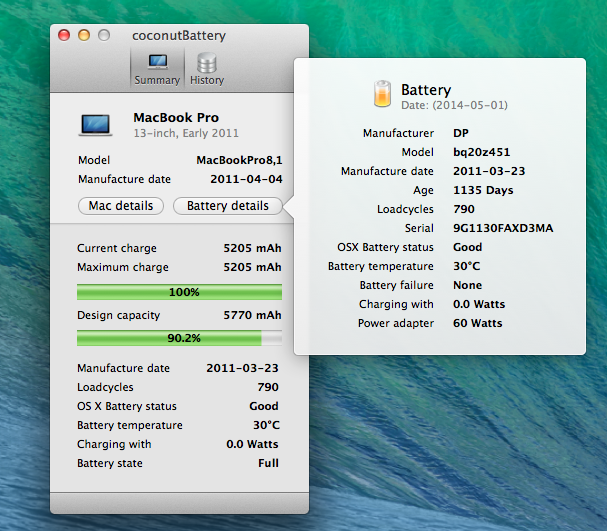
Task: Close the coconutBattery window
Action: 64,35
